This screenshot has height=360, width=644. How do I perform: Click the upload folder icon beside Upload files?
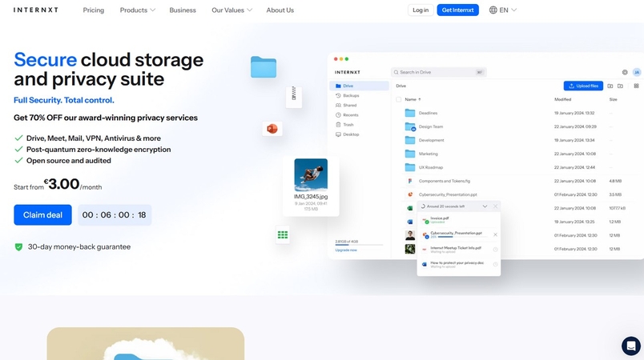(610, 86)
